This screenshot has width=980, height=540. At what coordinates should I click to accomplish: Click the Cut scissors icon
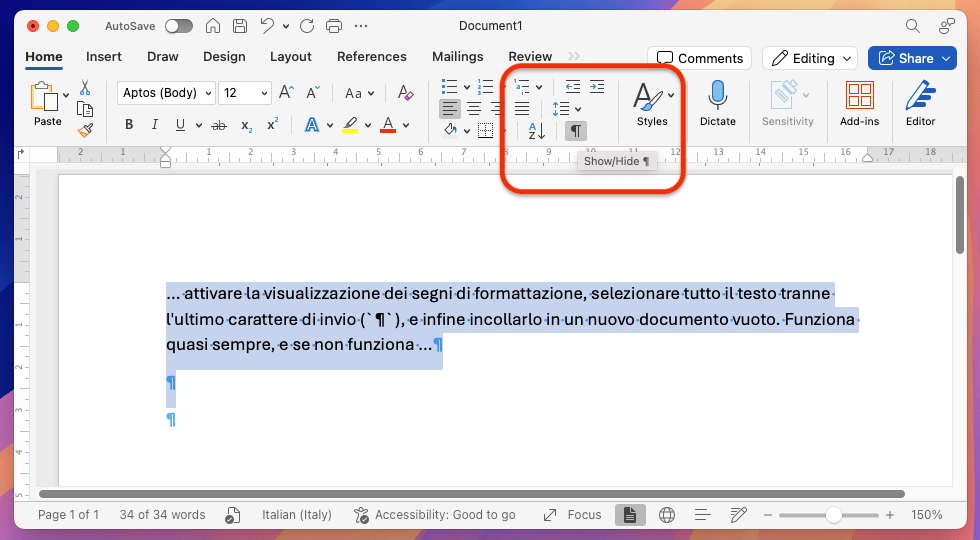pyautogui.click(x=85, y=88)
